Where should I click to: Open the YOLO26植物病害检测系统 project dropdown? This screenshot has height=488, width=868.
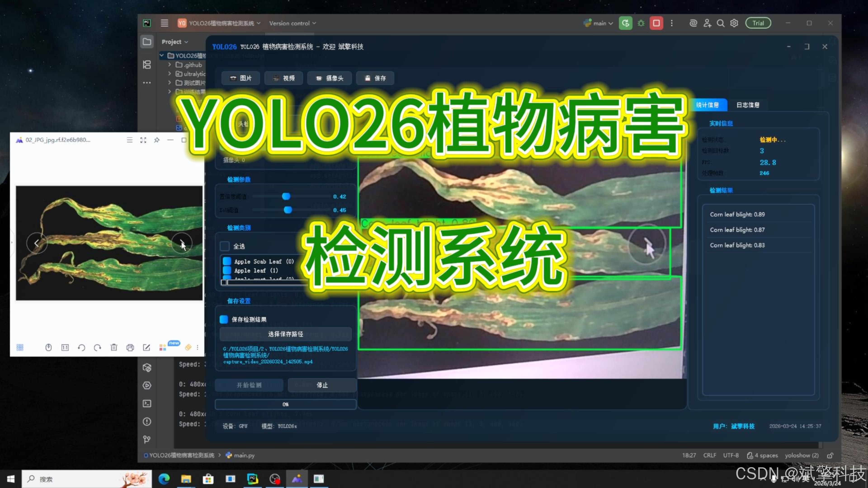pos(219,23)
